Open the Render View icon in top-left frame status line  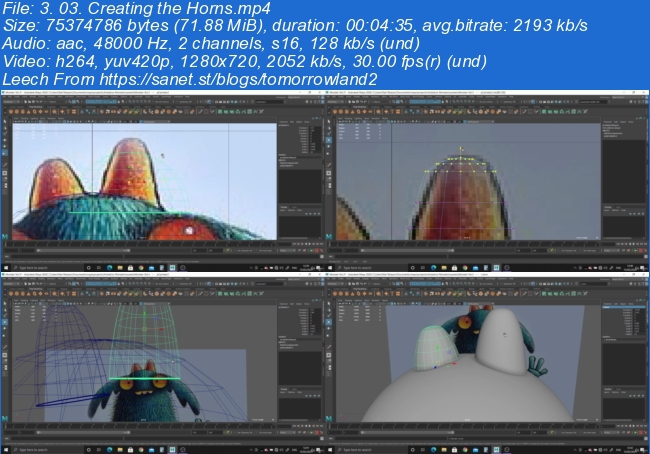click(x=216, y=102)
